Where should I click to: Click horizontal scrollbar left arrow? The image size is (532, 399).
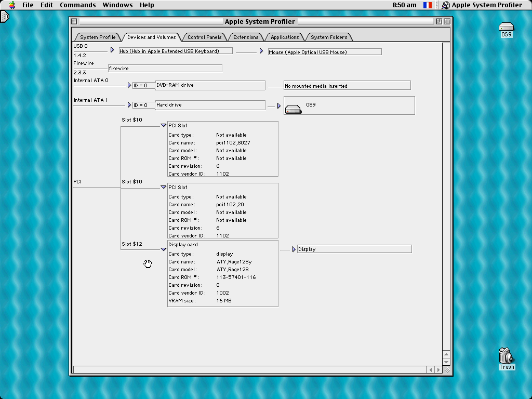pyautogui.click(x=431, y=370)
